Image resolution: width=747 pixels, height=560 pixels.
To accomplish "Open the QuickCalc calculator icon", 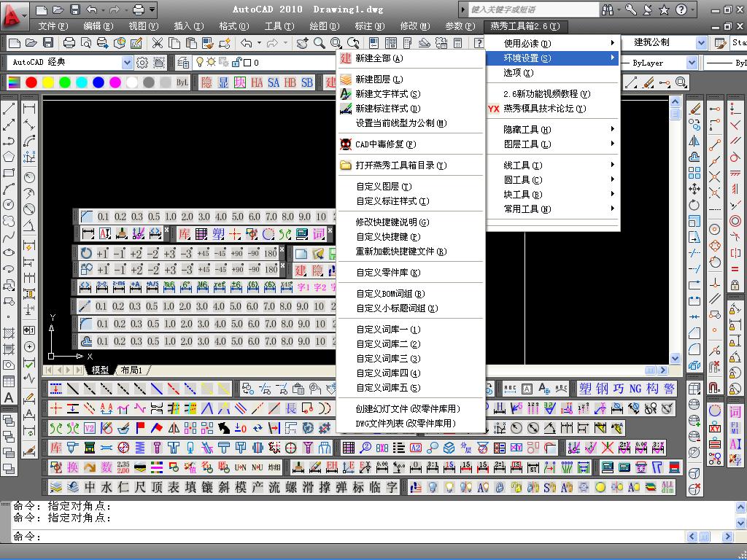I will pyautogui.click(x=458, y=43).
